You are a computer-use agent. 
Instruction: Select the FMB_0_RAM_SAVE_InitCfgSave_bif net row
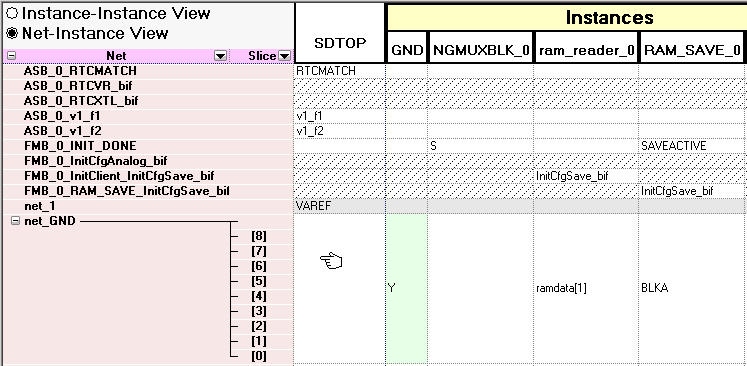[148, 191]
